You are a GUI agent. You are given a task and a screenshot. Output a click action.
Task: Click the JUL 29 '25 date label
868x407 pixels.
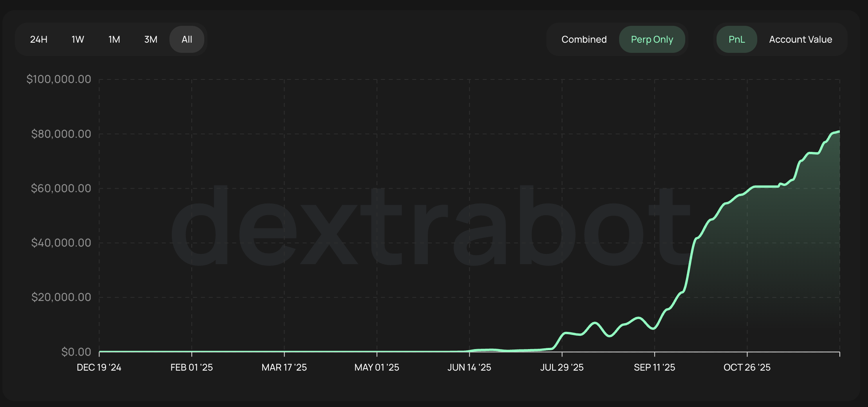[x=562, y=367]
